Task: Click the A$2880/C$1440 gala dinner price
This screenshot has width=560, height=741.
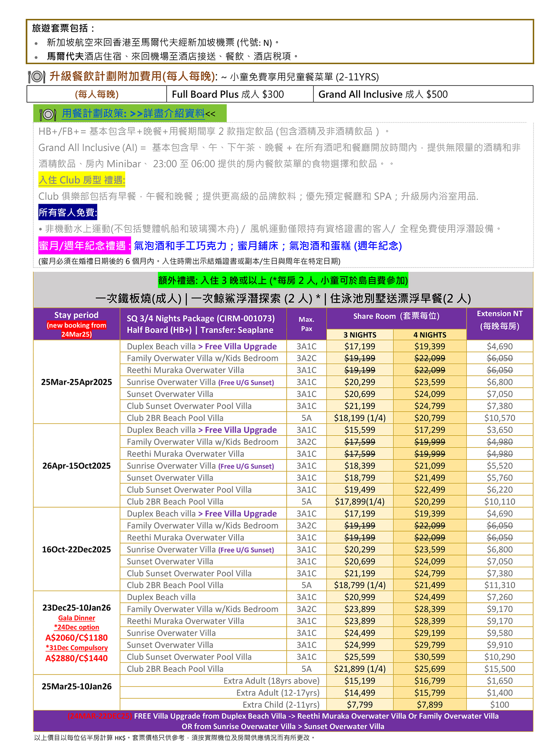Action: tap(77, 658)
